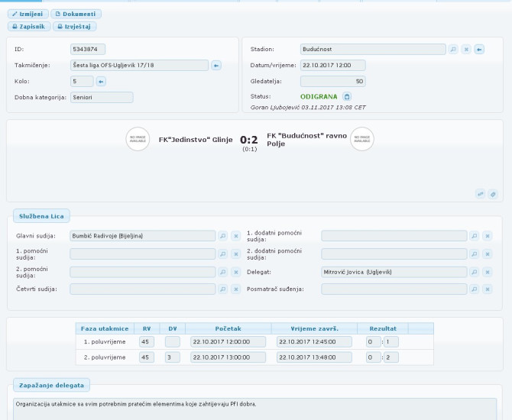The height and width of the screenshot is (420, 512).
Task: Go to linked Takmičenje via arrow icon
Action: pyautogui.click(x=216, y=66)
